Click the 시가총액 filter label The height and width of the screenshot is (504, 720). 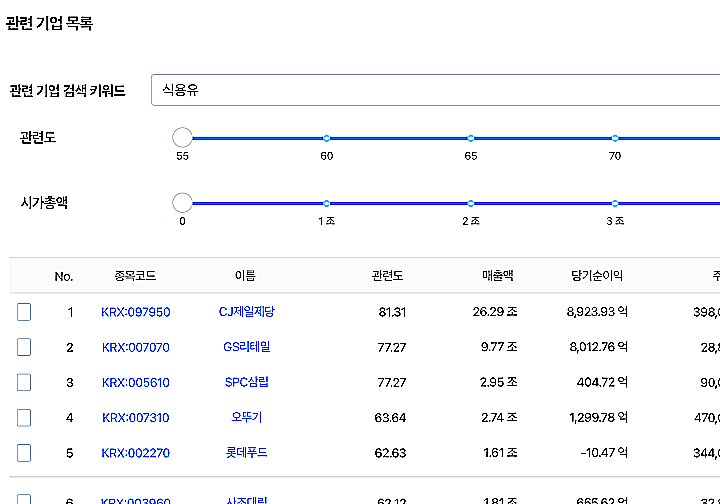tap(44, 202)
